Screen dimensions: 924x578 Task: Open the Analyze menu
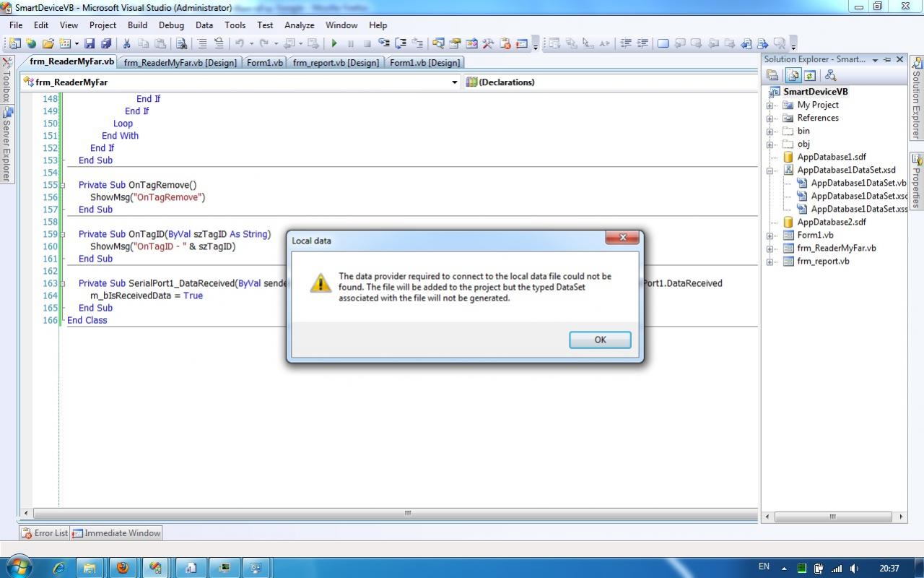click(299, 25)
